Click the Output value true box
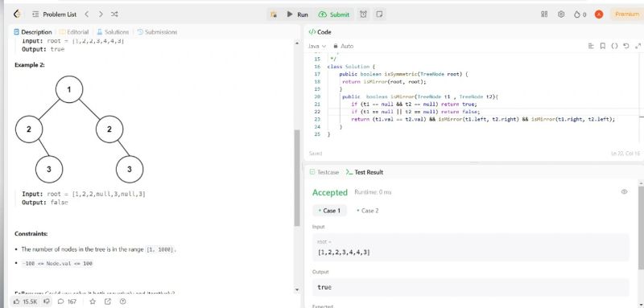The height and width of the screenshot is (308, 644). [471, 287]
